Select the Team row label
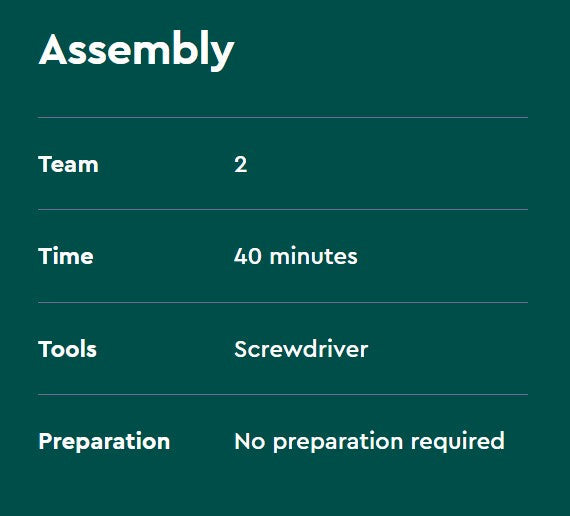The width and height of the screenshot is (570, 516). [x=68, y=164]
